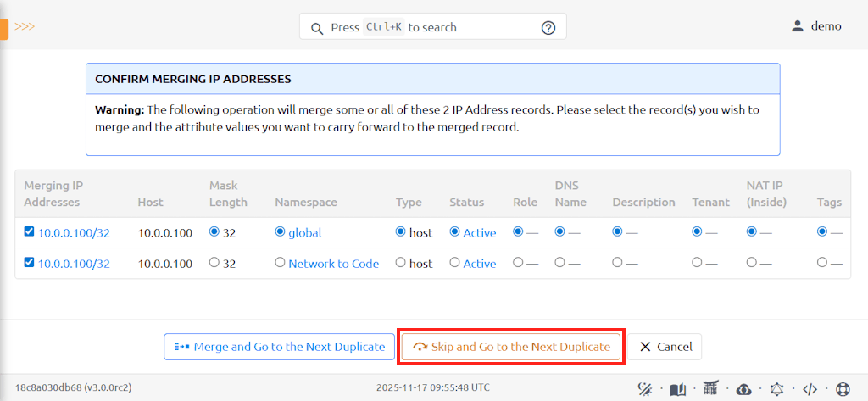Open the demo user menu

click(815, 26)
